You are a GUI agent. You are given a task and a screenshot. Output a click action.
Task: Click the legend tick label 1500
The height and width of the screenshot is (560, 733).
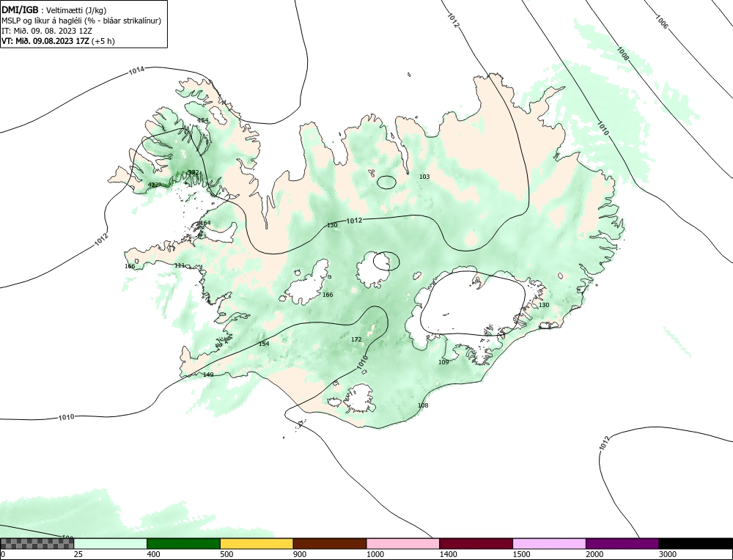tap(521, 554)
